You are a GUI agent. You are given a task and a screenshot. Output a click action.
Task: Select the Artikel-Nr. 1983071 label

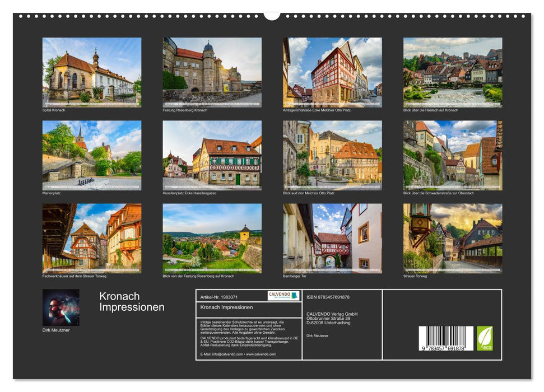[218, 296]
